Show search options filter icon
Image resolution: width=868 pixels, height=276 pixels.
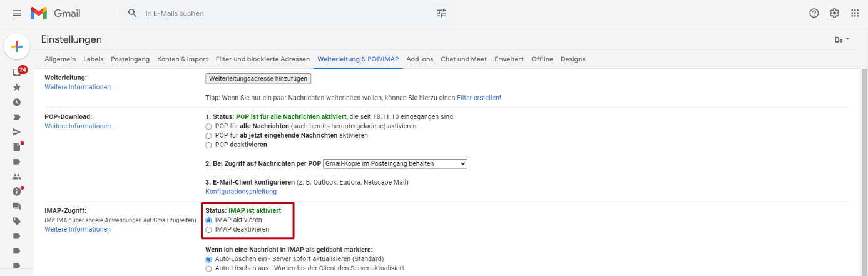pyautogui.click(x=441, y=13)
